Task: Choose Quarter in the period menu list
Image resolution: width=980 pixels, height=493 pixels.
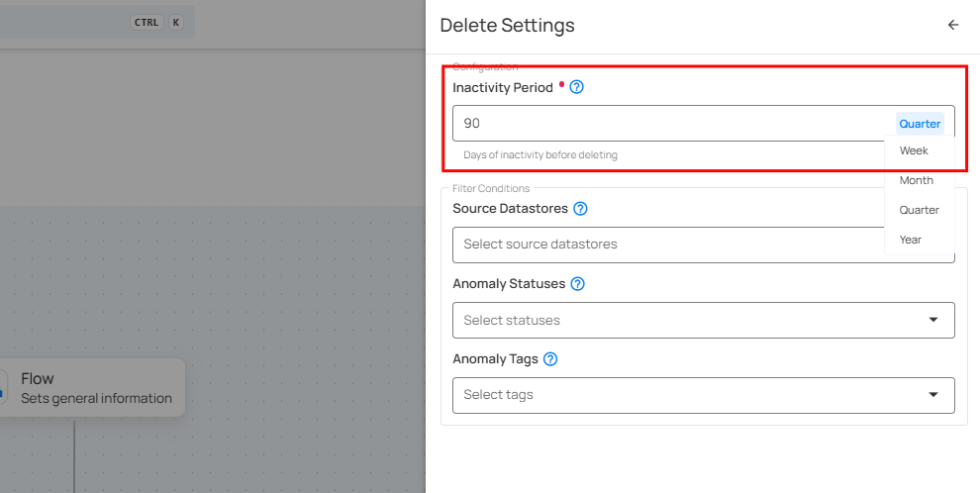Action: point(920,210)
